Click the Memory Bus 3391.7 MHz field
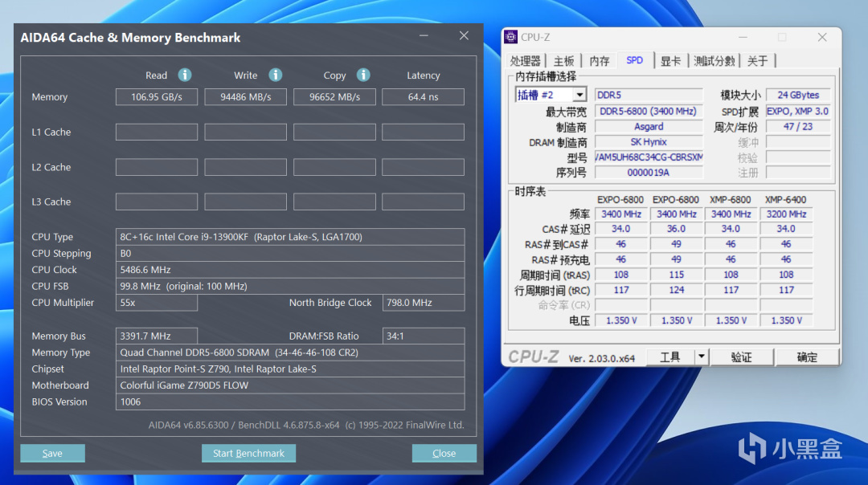Screen dimensions: 868x485 point(157,336)
